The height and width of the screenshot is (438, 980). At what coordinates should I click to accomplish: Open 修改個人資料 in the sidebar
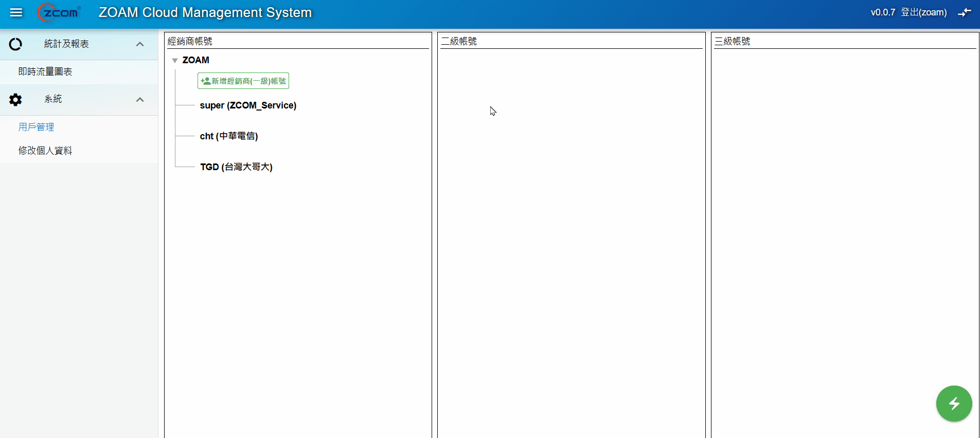45,151
